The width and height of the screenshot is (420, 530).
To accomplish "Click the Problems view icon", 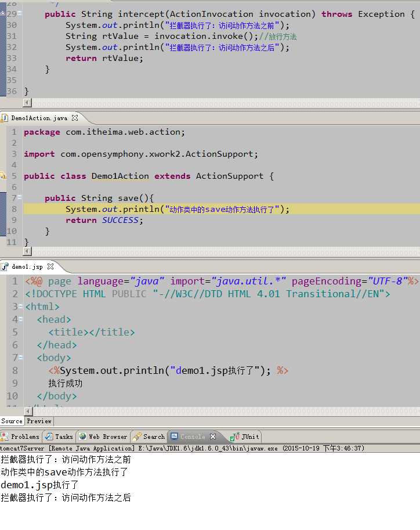I will [x=5, y=437].
